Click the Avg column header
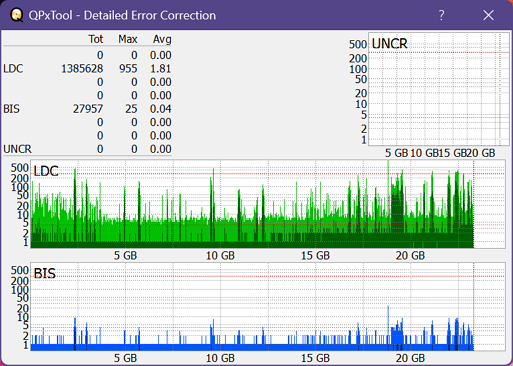The width and height of the screenshot is (513, 366). (x=162, y=39)
